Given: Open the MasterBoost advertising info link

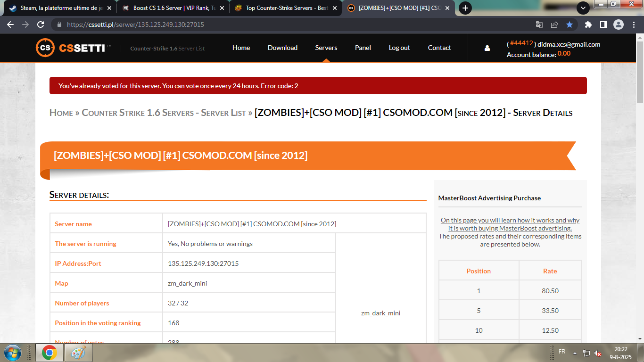Looking at the screenshot, I should click(x=510, y=224).
